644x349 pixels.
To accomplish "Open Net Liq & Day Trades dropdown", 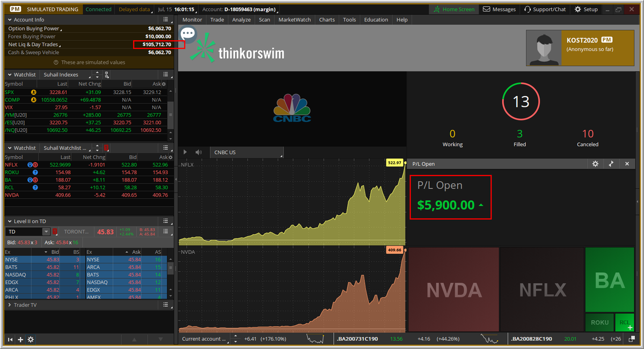I will coord(34,45).
